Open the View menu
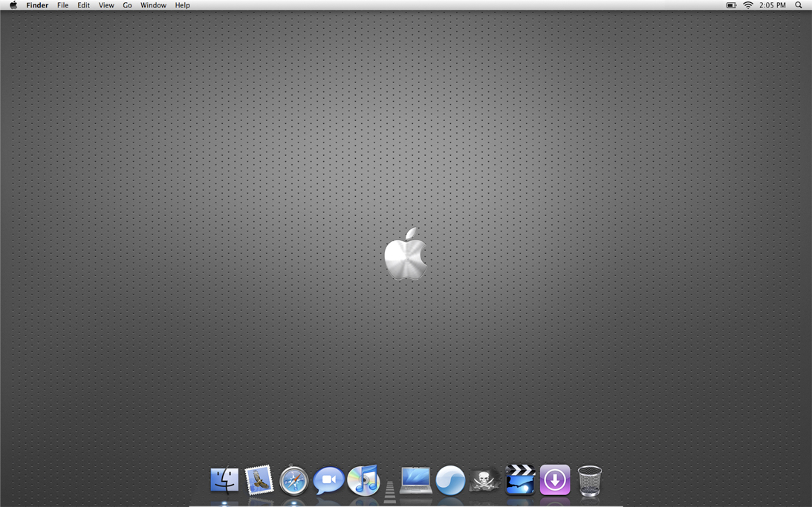The width and height of the screenshot is (812, 507). [x=106, y=5]
